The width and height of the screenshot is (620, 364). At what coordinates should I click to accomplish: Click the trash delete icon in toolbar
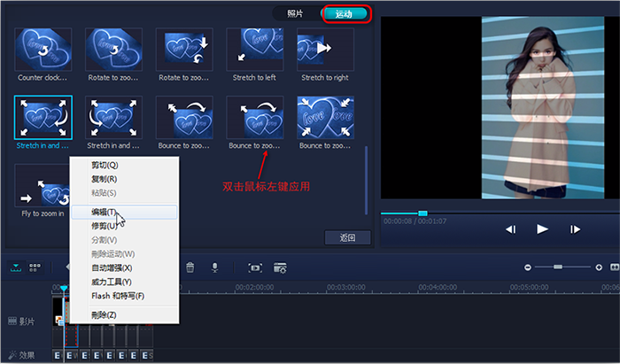pos(190,267)
